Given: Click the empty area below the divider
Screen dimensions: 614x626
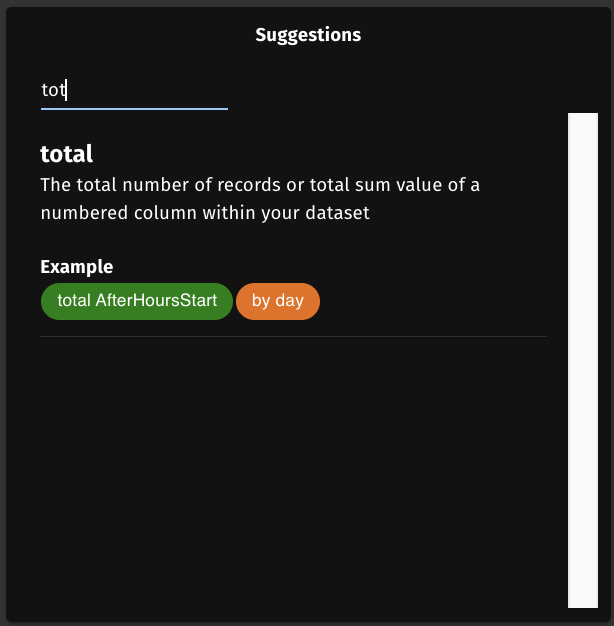Looking at the screenshot, I should click(x=293, y=470).
